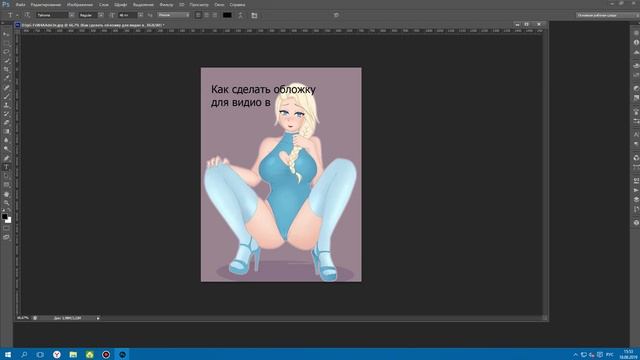The width and height of the screenshot is (640, 360).
Task: Open the Шрифт menu
Action: pos(120,4)
